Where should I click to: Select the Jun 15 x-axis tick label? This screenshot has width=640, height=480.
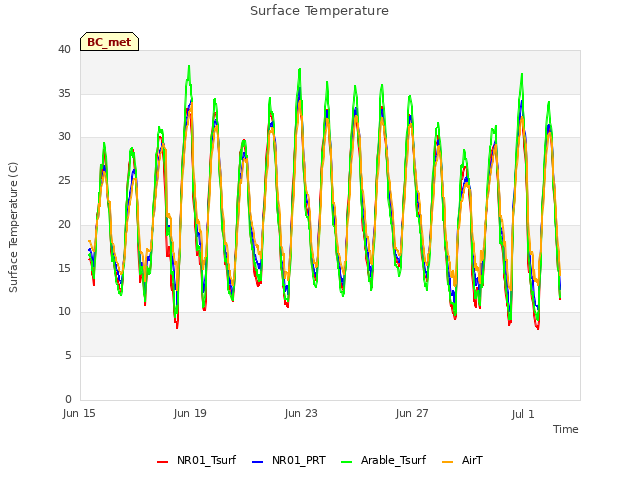click(x=79, y=413)
